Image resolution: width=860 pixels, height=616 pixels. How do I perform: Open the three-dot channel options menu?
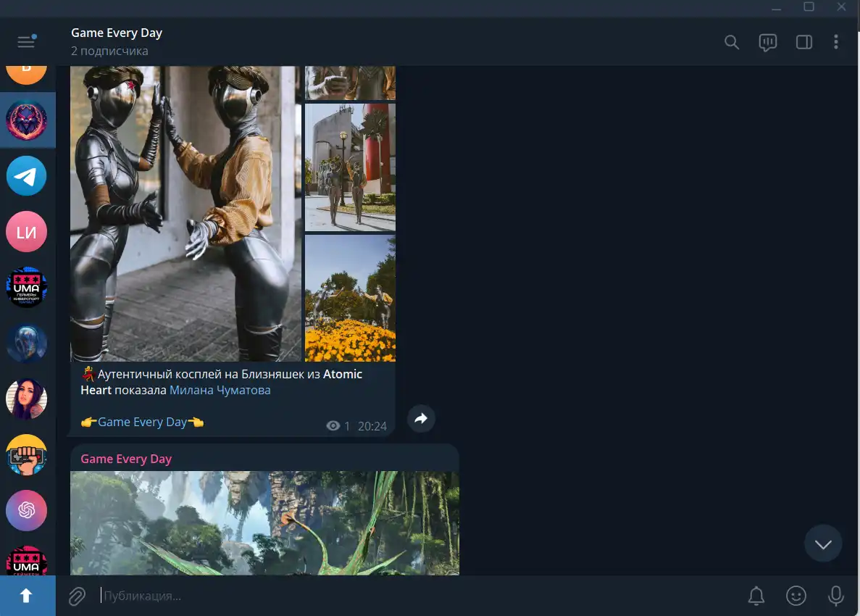[x=836, y=42]
